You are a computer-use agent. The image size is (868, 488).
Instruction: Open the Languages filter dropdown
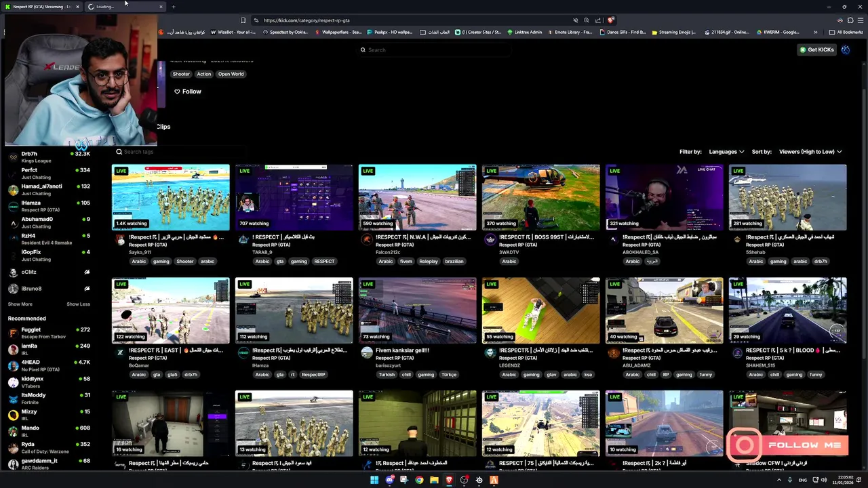pos(726,152)
